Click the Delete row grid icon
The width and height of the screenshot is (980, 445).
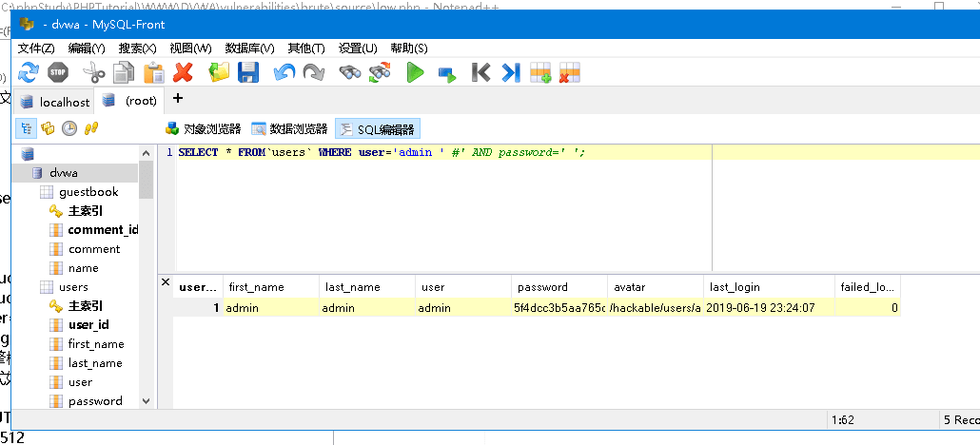[x=570, y=72]
